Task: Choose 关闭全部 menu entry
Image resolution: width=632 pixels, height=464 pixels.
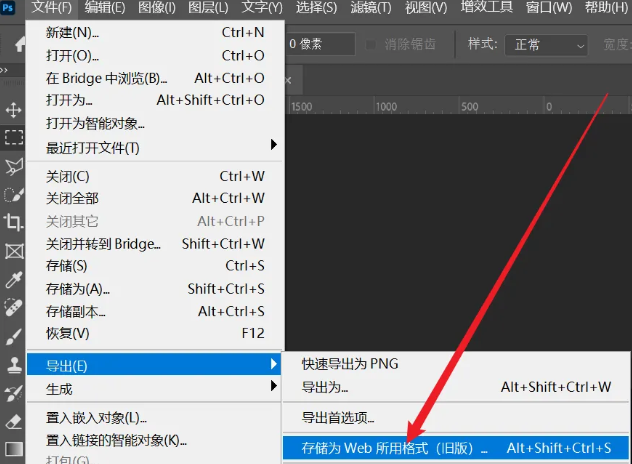Action: (155, 198)
